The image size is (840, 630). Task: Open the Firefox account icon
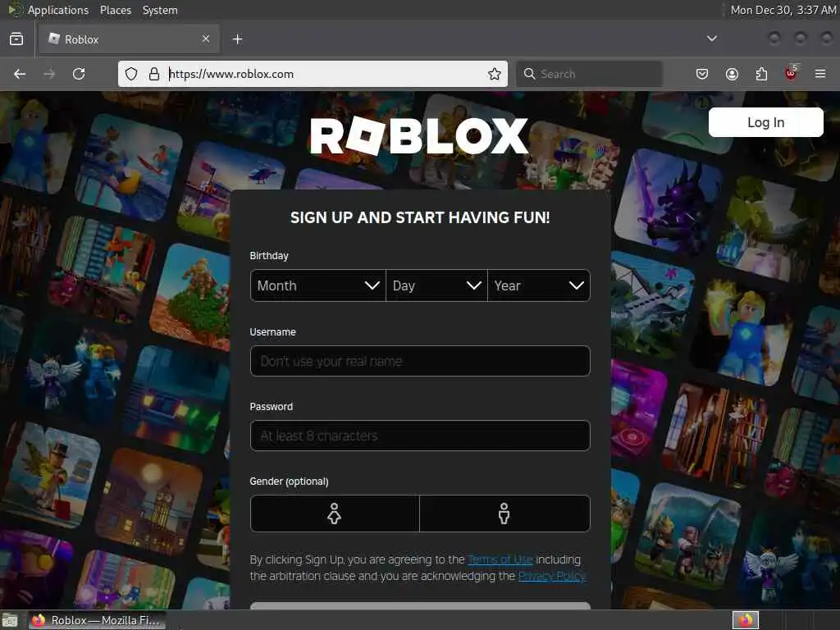732,74
